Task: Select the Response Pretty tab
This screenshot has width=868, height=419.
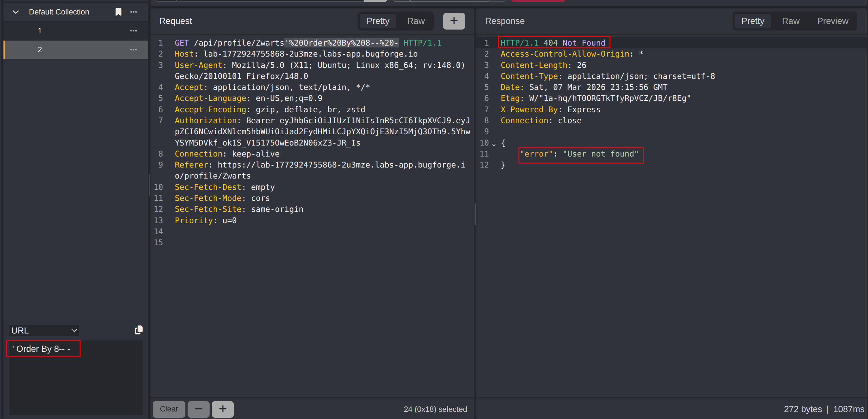Action: pyautogui.click(x=752, y=21)
